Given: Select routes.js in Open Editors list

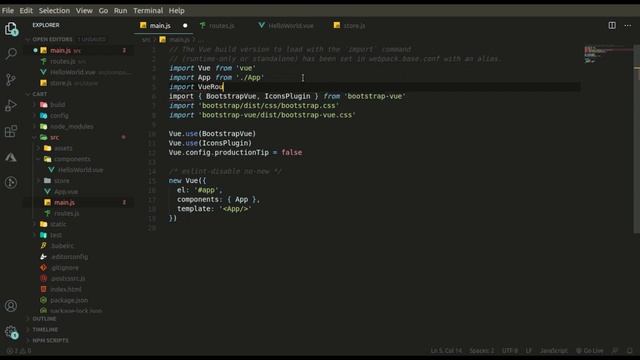Looking at the screenshot, I should pyautogui.click(x=62, y=61).
